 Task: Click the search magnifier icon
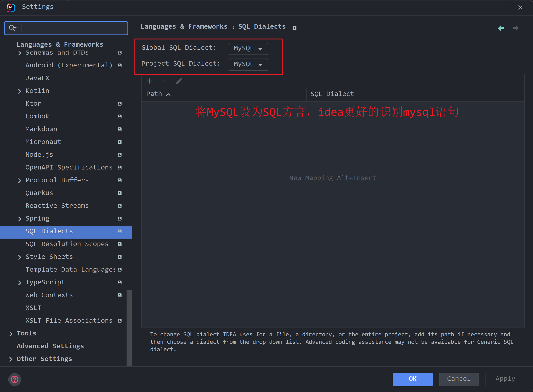coord(12,28)
